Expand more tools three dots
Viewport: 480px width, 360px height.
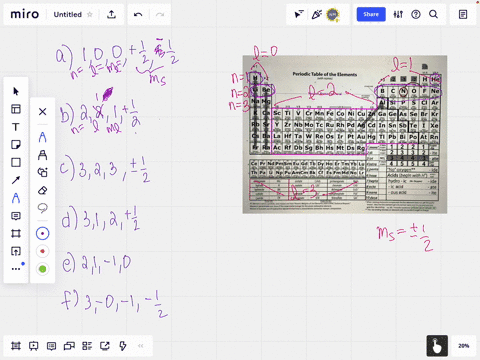[16, 269]
